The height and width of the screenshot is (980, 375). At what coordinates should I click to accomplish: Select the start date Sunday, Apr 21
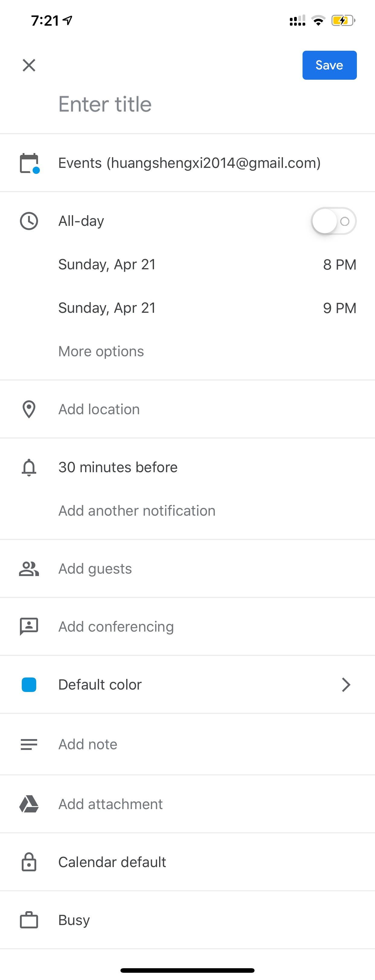click(107, 264)
